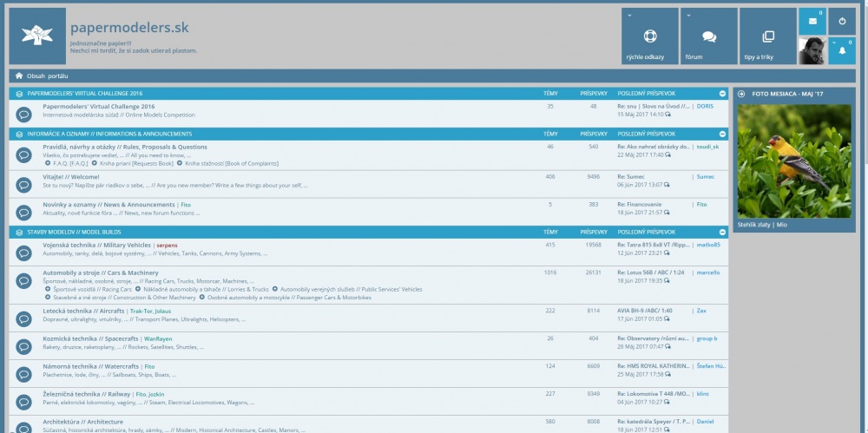Click forum status icon for Novinky a oznamy row
The width and height of the screenshot is (868, 433).
coord(23,212)
